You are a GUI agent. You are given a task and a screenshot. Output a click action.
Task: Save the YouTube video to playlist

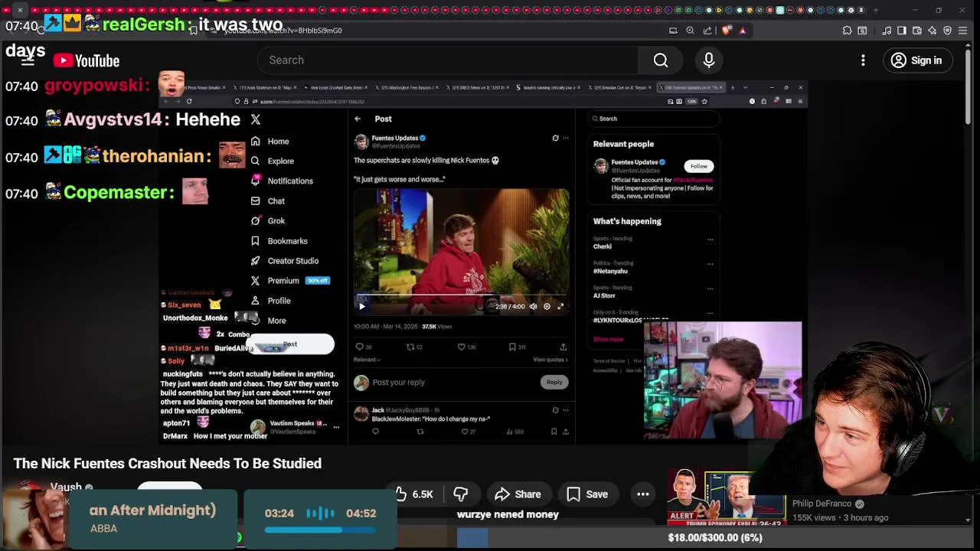(587, 494)
